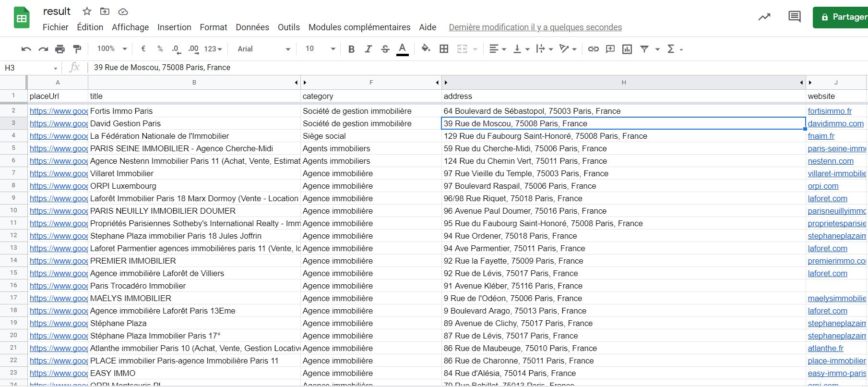Open fnaim.fr website link
868x387 pixels.
[x=821, y=136]
